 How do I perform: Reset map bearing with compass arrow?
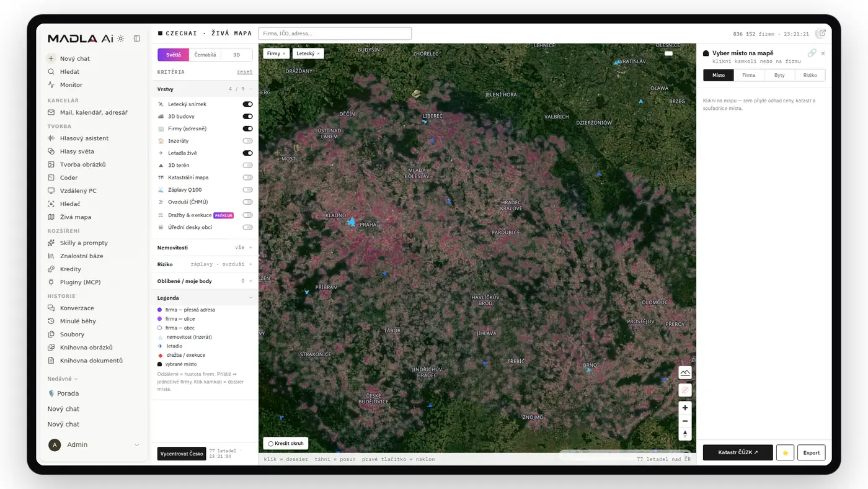pos(685,434)
